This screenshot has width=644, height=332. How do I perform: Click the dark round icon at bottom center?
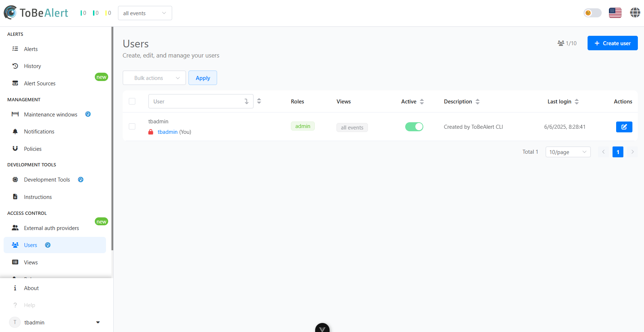322,328
